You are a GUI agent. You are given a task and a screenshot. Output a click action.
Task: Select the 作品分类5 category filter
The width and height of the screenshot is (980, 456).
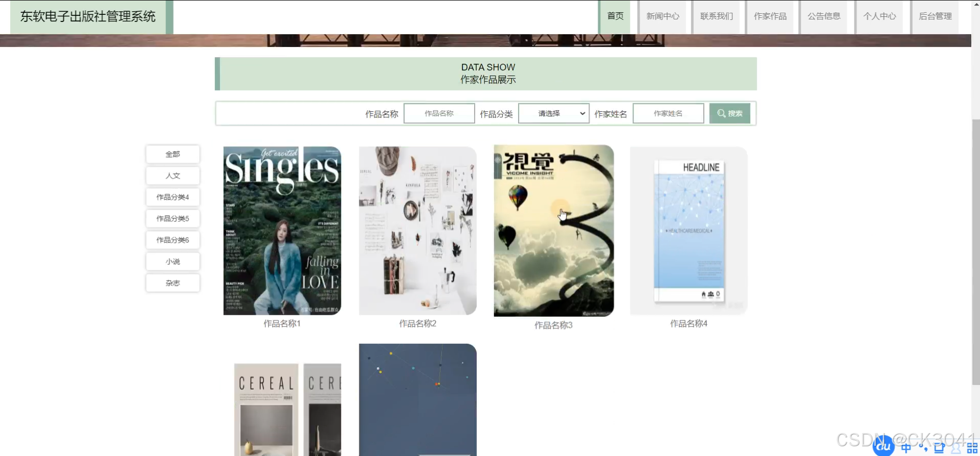[173, 218]
